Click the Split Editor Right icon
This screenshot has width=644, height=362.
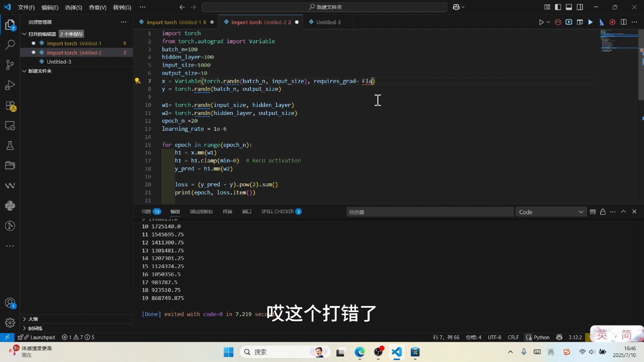624,22
